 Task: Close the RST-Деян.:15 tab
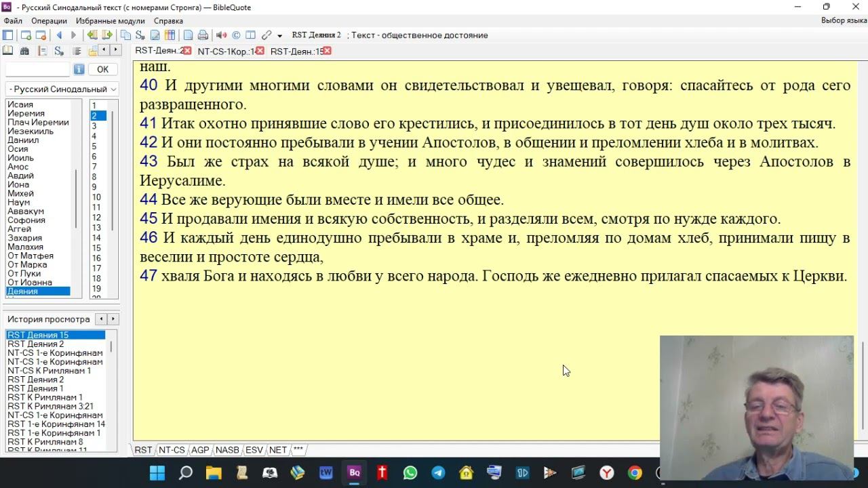pos(328,51)
